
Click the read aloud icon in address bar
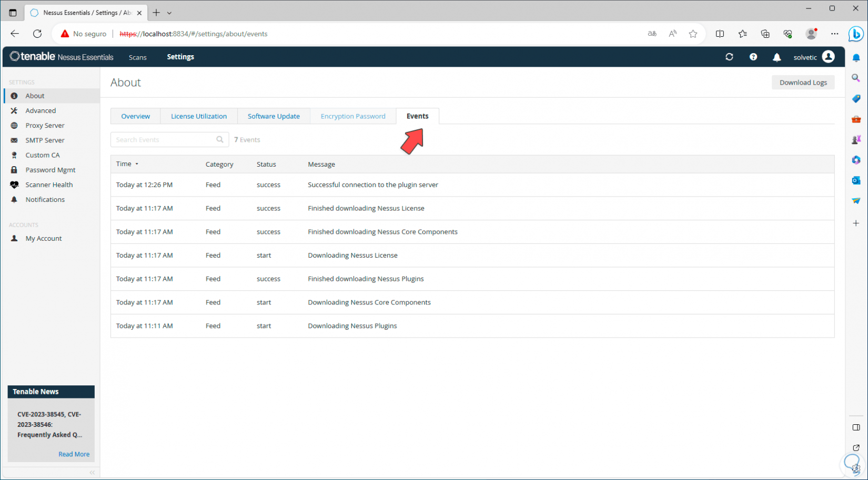click(x=673, y=34)
